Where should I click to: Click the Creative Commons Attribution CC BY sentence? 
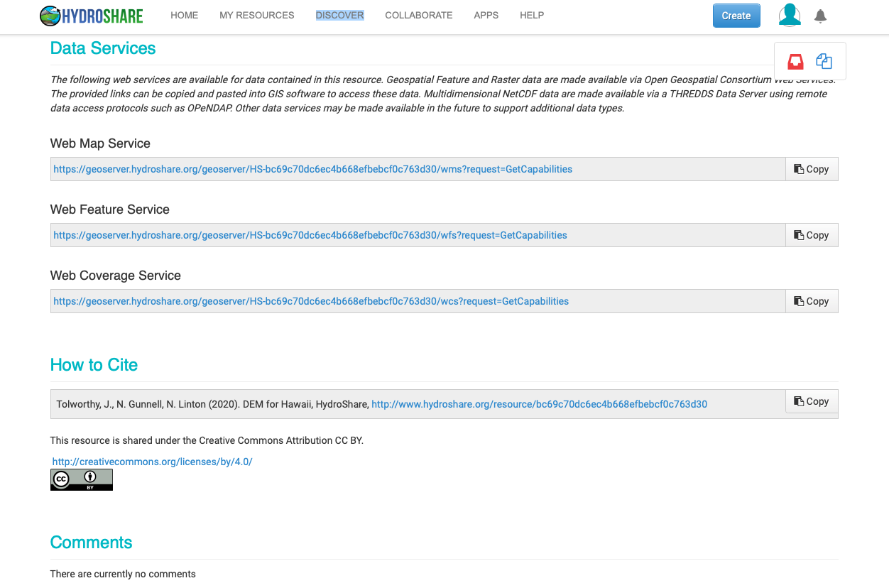tap(207, 440)
